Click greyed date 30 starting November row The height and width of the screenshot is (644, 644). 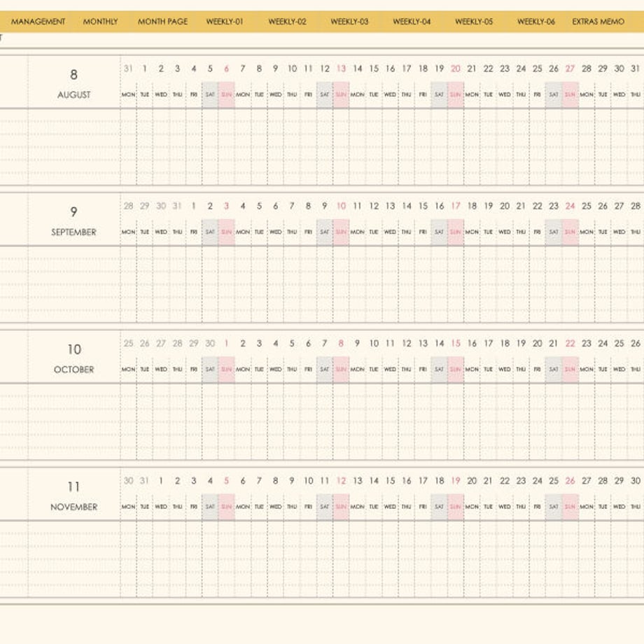tap(128, 480)
